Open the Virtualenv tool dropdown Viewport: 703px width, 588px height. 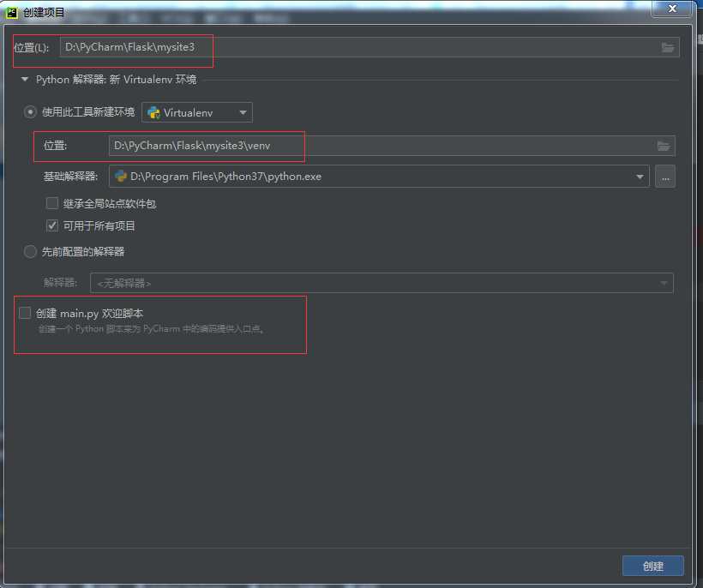(x=197, y=112)
